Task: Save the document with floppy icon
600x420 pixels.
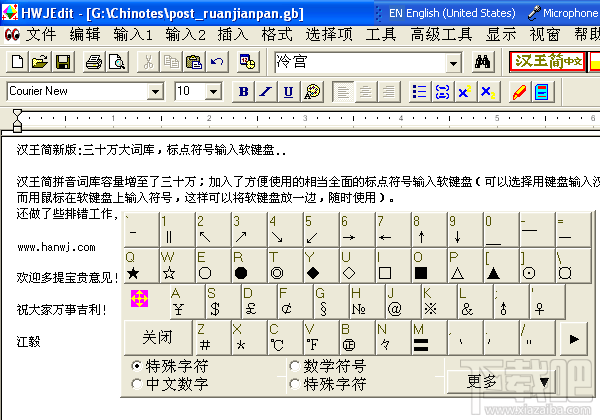Action: point(62,62)
